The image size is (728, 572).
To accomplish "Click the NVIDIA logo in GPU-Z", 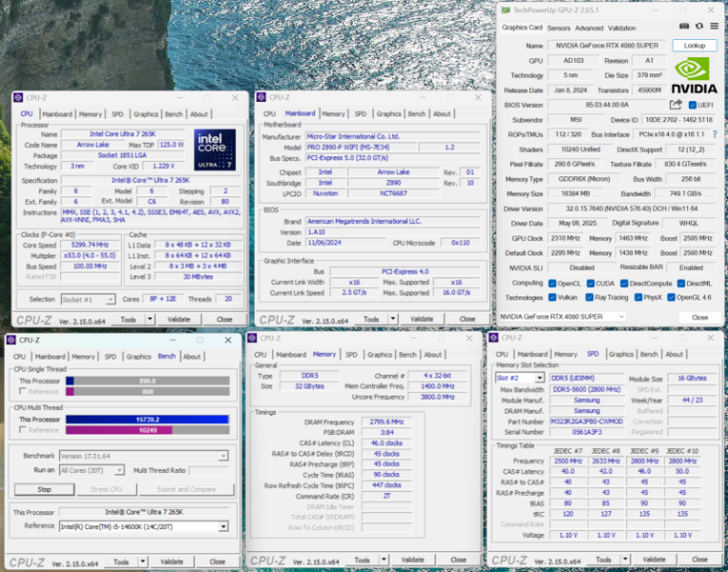I will pos(694,74).
